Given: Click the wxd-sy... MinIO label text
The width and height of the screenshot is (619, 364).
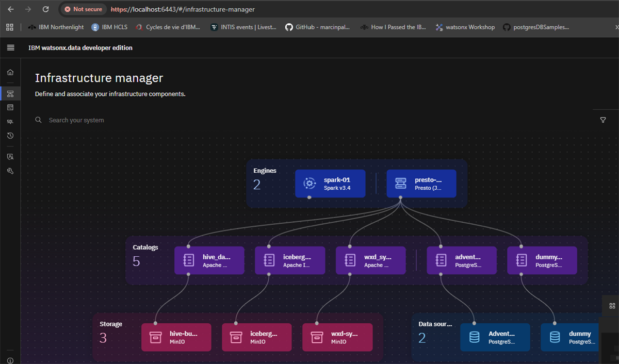Looking at the screenshot, I should coord(345,337).
